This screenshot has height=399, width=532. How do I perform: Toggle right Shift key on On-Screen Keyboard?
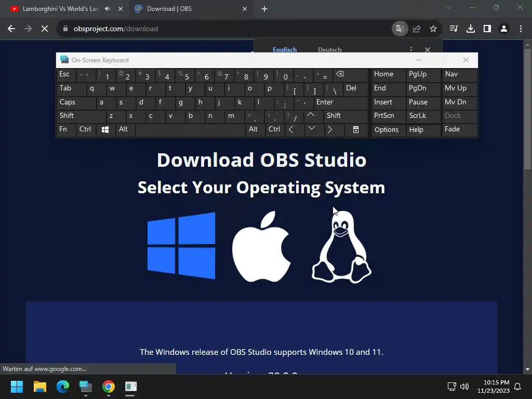(346, 116)
